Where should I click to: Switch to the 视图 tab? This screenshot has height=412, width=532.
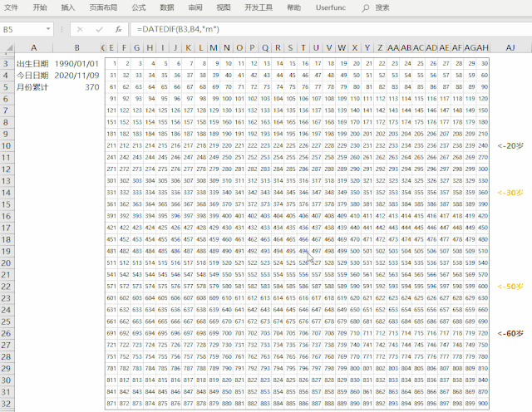point(224,7)
